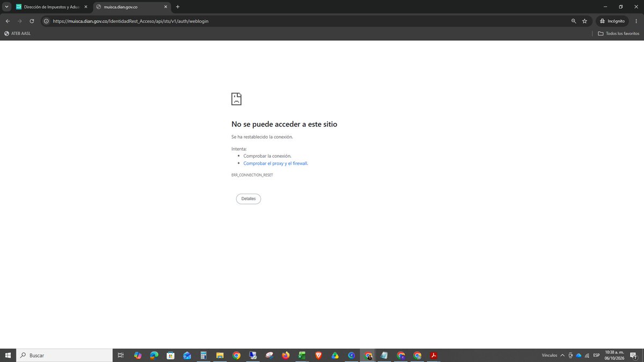
Task: Open Adobe Acrobat from the taskbar
Action: pyautogui.click(x=433, y=355)
